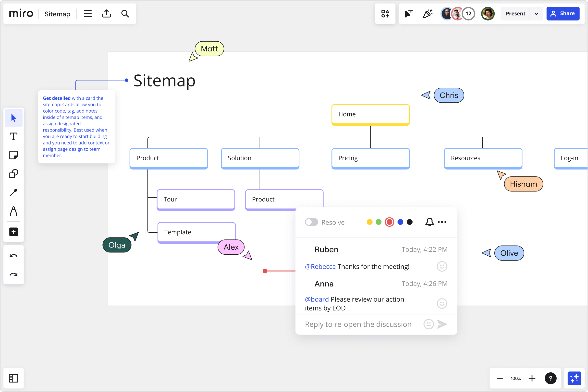Click the reactions party popper icon
This screenshot has width=588, height=392.
[x=428, y=13]
